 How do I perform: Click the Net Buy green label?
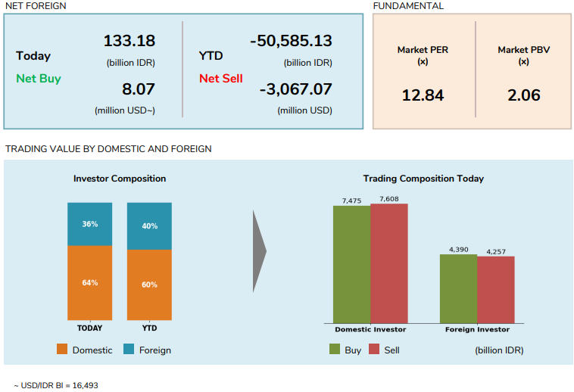39,79
